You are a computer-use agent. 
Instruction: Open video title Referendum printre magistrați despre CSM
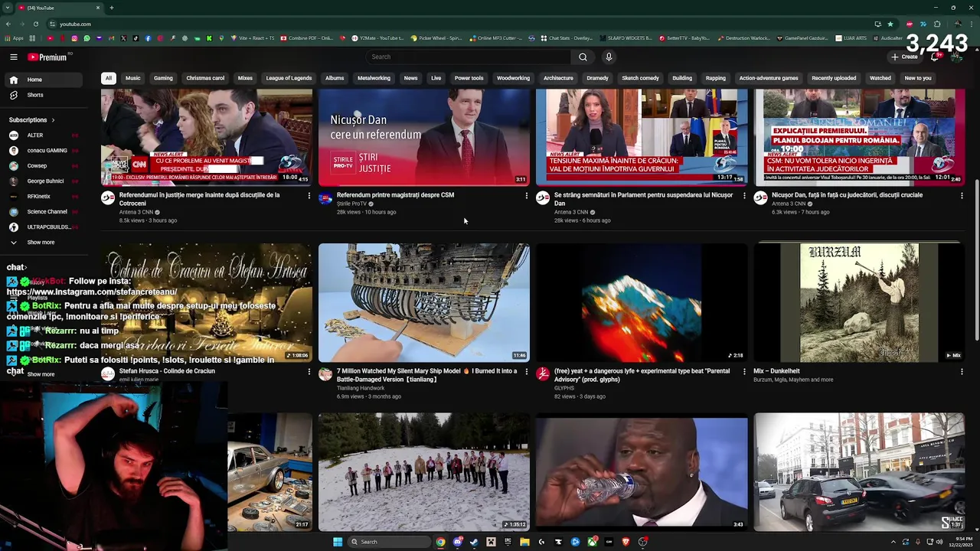point(395,195)
